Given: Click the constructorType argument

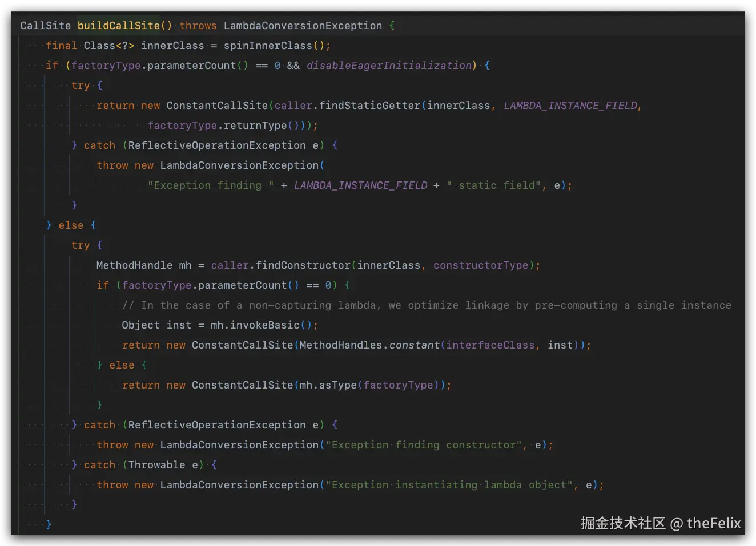Looking at the screenshot, I should point(481,265).
